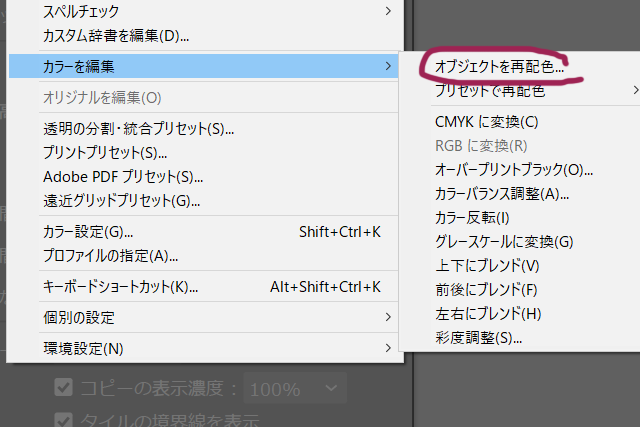640x427 pixels.
Task: Toggle the コピーの表示濃度 checkbox
Action: coord(63,387)
